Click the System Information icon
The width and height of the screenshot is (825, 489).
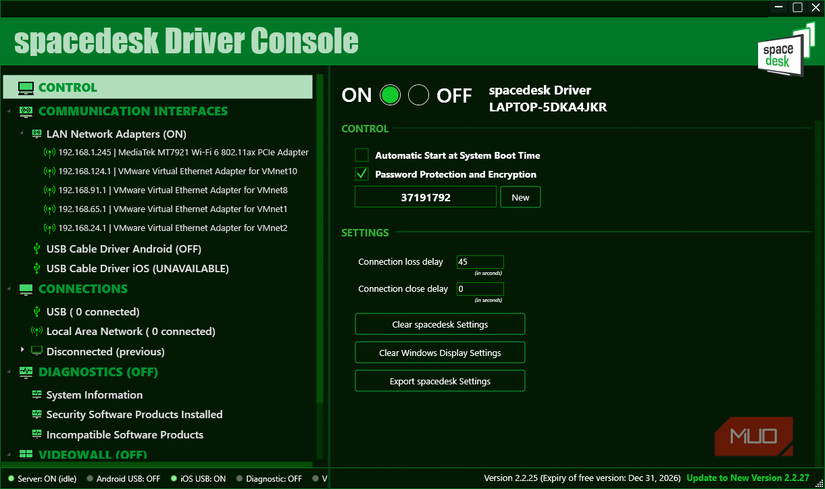[x=36, y=394]
